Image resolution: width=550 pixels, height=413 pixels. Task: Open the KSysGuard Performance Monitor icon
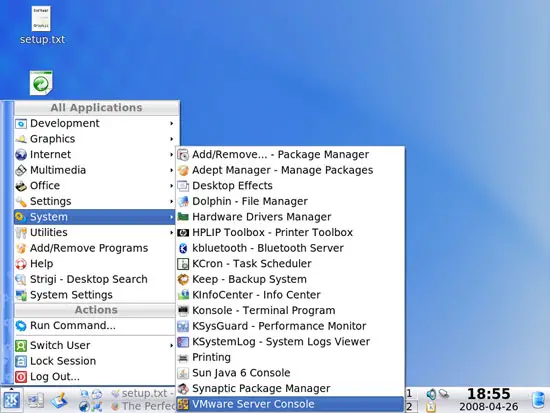[183, 326]
